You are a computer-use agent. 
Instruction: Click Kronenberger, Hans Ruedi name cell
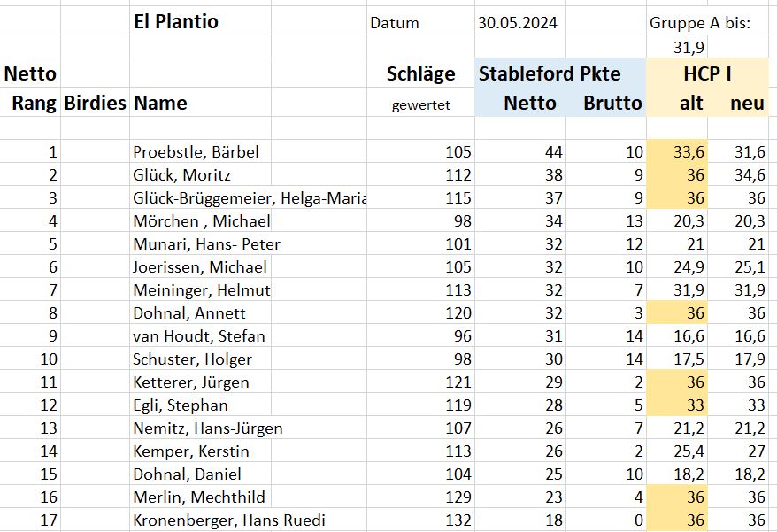[x=229, y=520]
